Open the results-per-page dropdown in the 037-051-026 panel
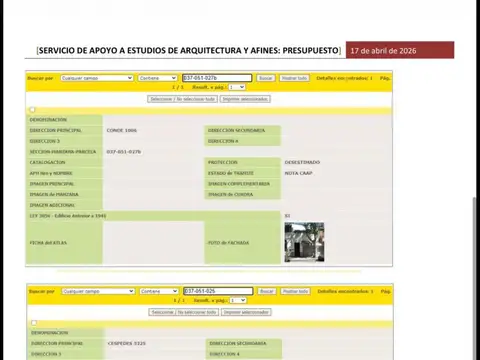The width and height of the screenshot is (480, 360). point(238,300)
